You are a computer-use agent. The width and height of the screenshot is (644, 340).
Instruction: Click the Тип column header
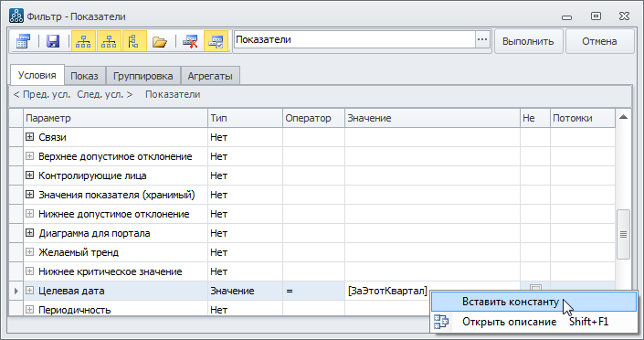pyautogui.click(x=245, y=118)
